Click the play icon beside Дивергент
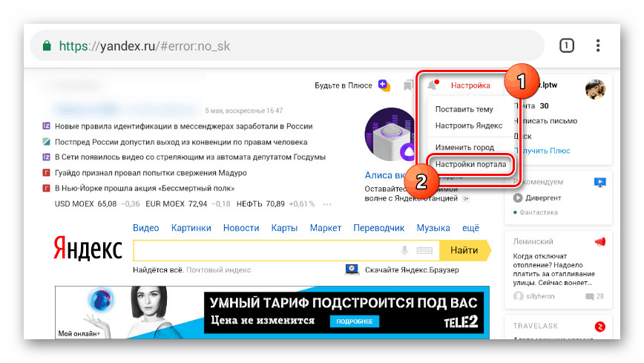 tap(518, 197)
